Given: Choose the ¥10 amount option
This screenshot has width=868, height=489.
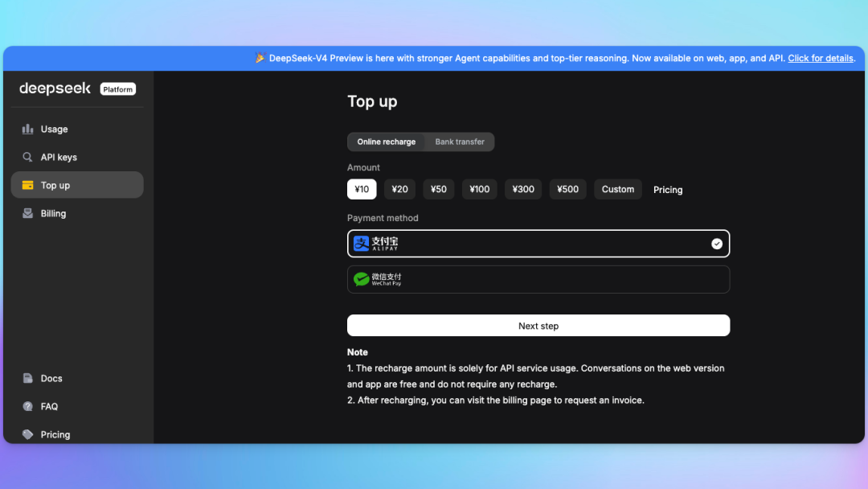Looking at the screenshot, I should (362, 189).
